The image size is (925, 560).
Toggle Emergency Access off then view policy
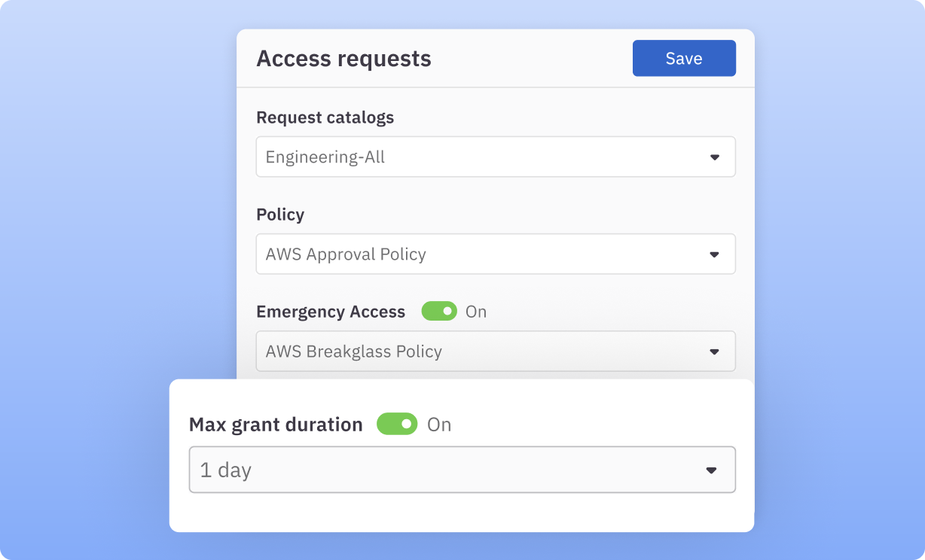pos(438,311)
